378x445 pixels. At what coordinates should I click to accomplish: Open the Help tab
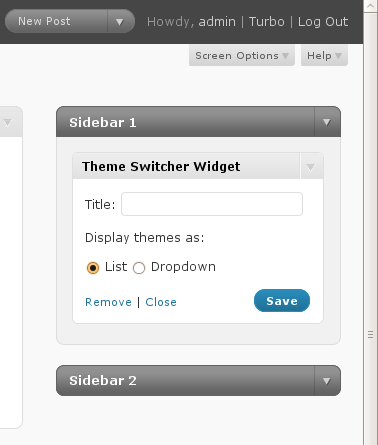pos(324,55)
